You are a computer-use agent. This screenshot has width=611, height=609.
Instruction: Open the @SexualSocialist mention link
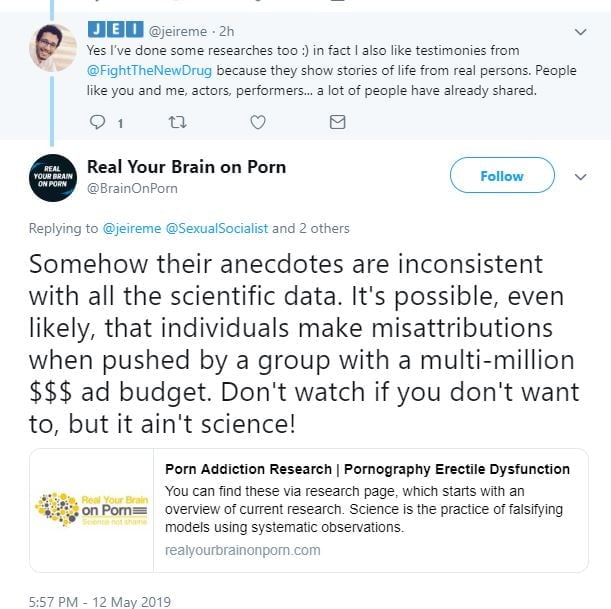[220, 228]
